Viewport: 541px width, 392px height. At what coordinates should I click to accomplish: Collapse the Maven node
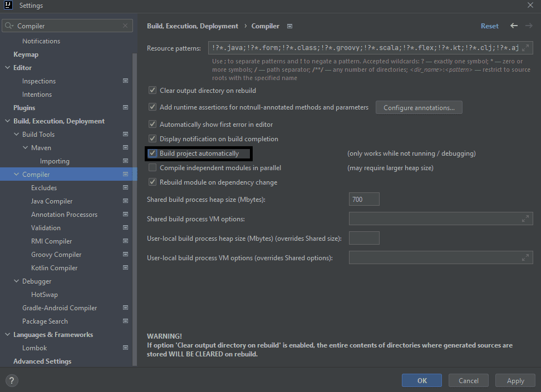coord(25,147)
